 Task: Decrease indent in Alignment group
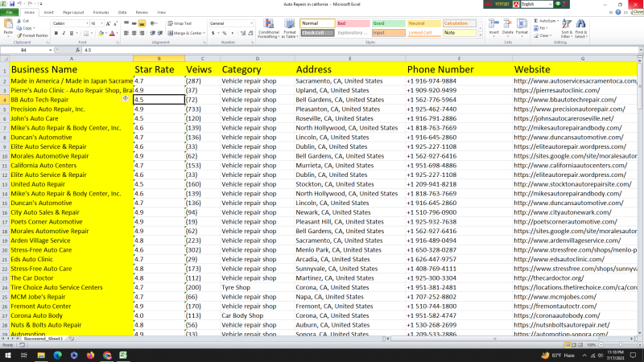pos(153,33)
